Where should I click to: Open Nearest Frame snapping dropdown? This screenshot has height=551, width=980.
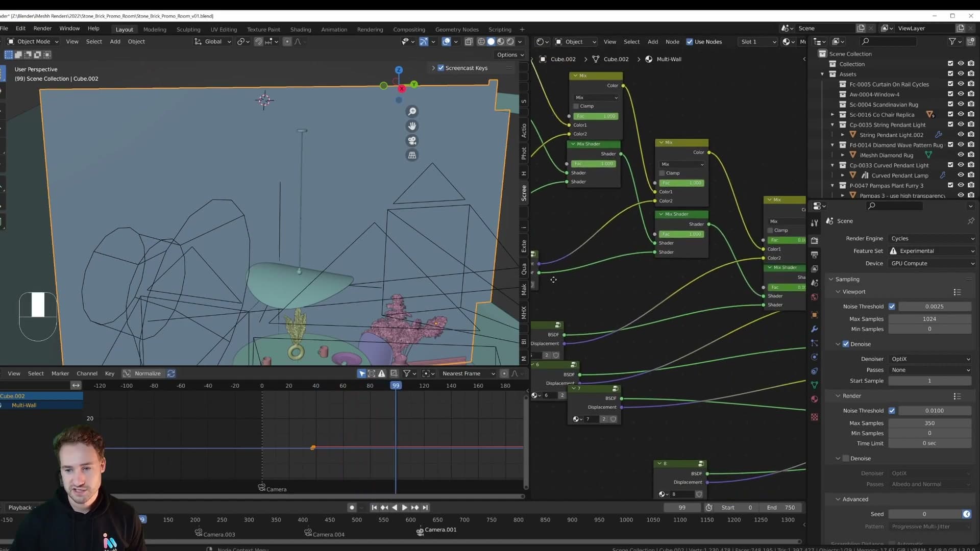(469, 373)
